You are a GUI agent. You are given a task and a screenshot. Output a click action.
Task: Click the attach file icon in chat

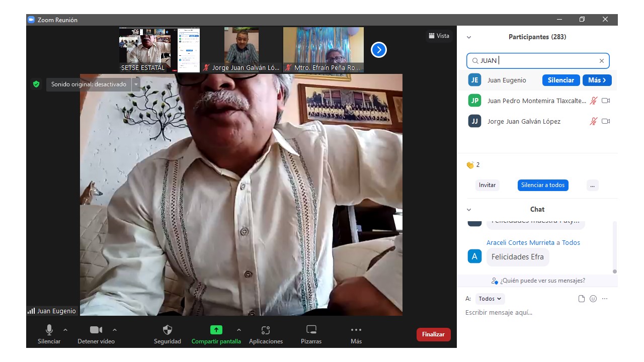[x=582, y=299]
